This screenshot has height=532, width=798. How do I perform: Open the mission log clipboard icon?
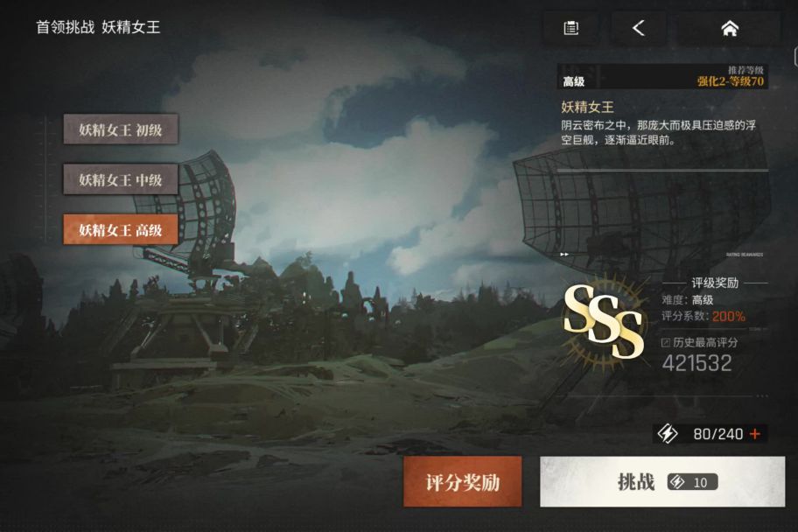pos(571,28)
